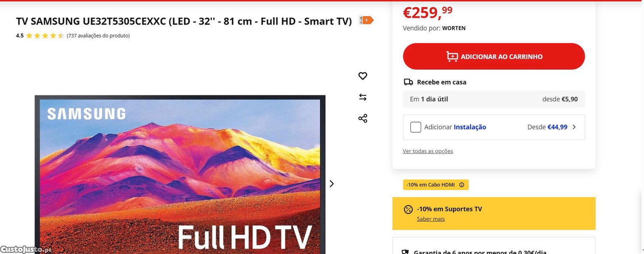Open the energy class F label
Image resolution: width=644 pixels, height=254 pixels.
[x=366, y=20]
